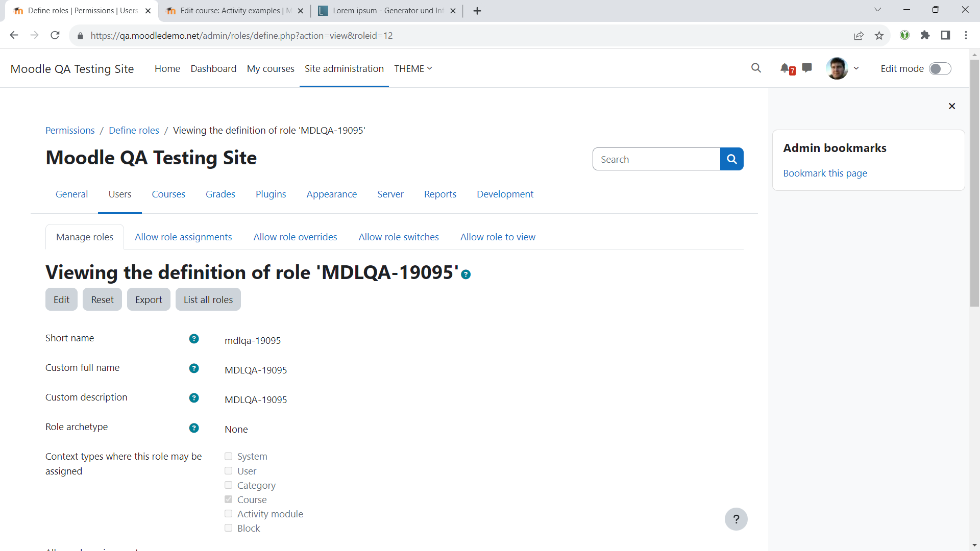The image size is (980, 551).
Task: Open Site administration navigation item
Action: (344, 68)
